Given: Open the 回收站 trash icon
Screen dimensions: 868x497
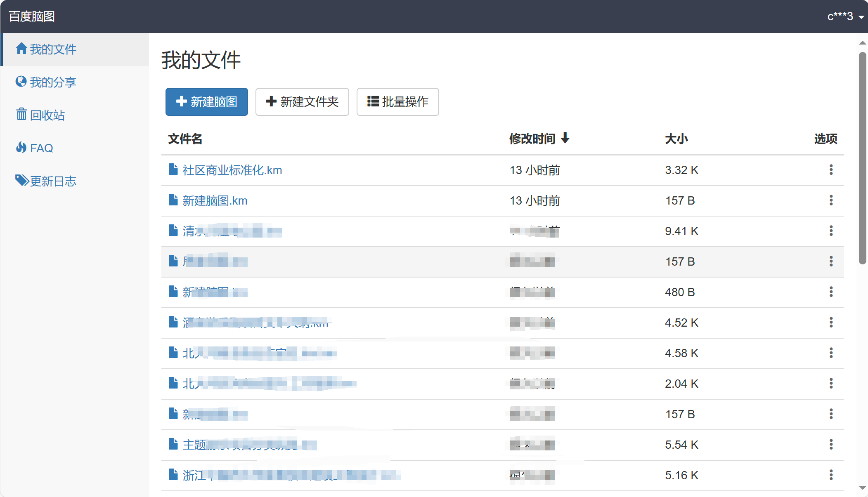Looking at the screenshot, I should pos(21,115).
